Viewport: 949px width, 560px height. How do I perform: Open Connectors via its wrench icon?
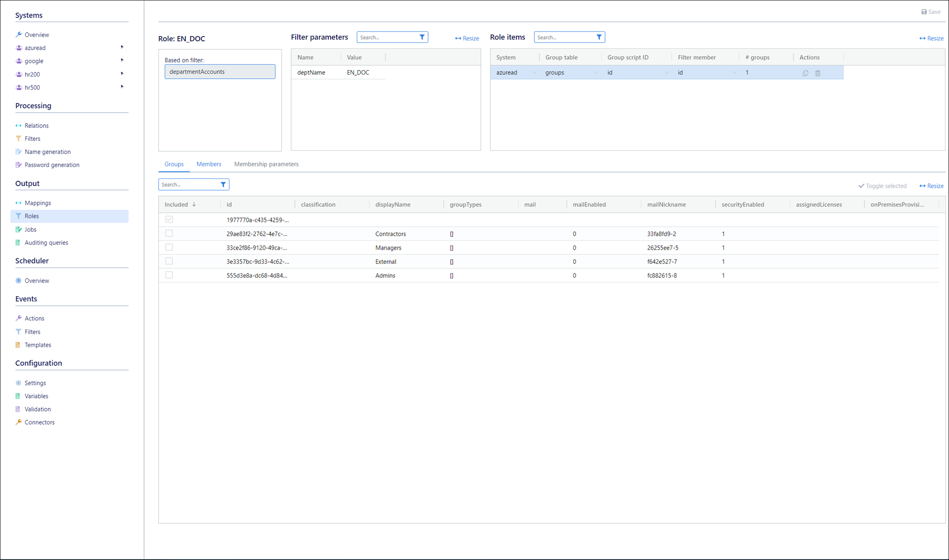(x=18, y=422)
